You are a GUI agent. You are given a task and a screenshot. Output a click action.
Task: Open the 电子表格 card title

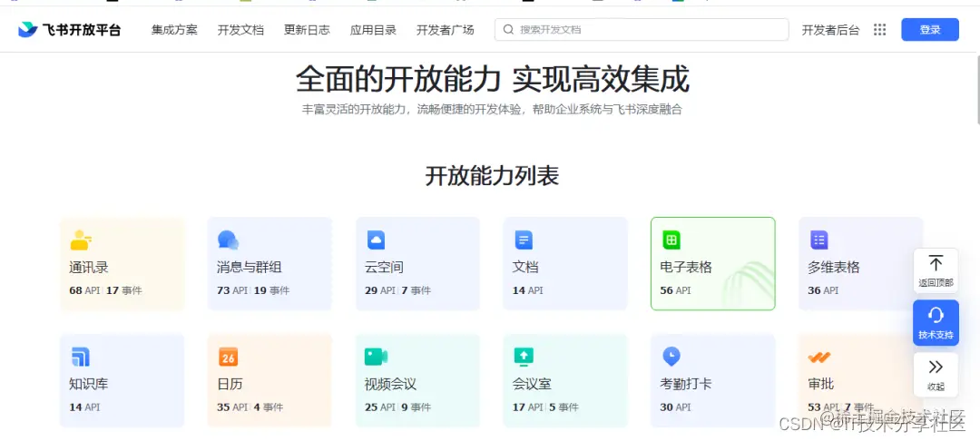coord(686,268)
